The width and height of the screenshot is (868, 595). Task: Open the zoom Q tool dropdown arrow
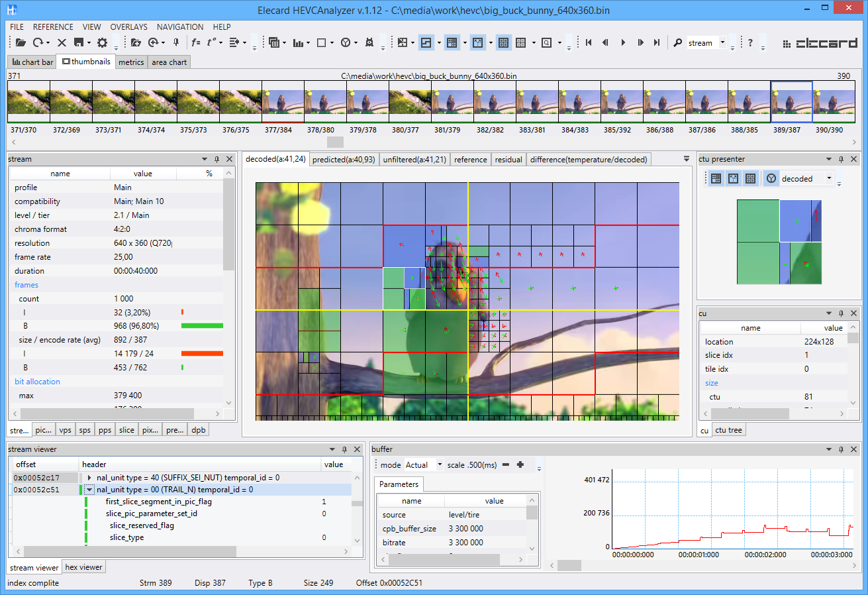click(559, 42)
